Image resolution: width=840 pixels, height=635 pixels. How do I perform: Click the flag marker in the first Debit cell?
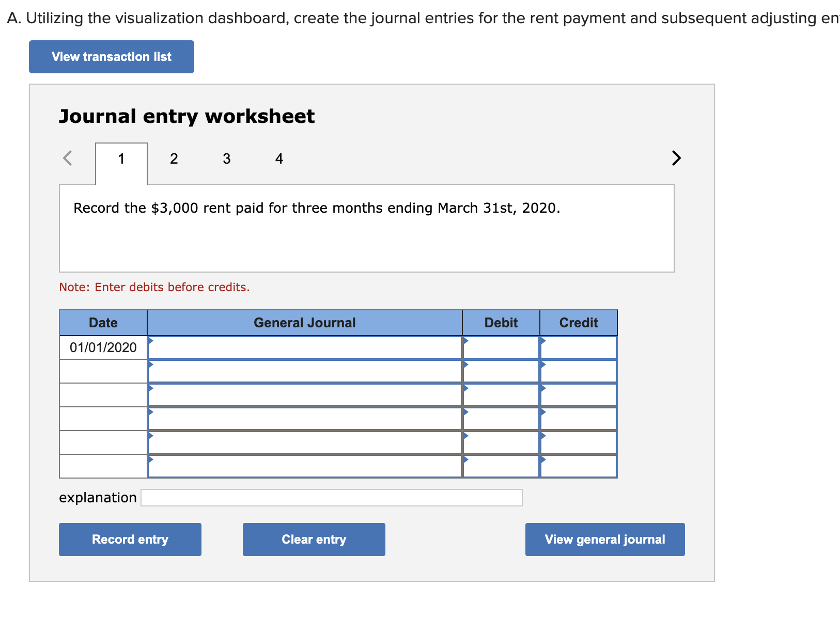tap(465, 342)
